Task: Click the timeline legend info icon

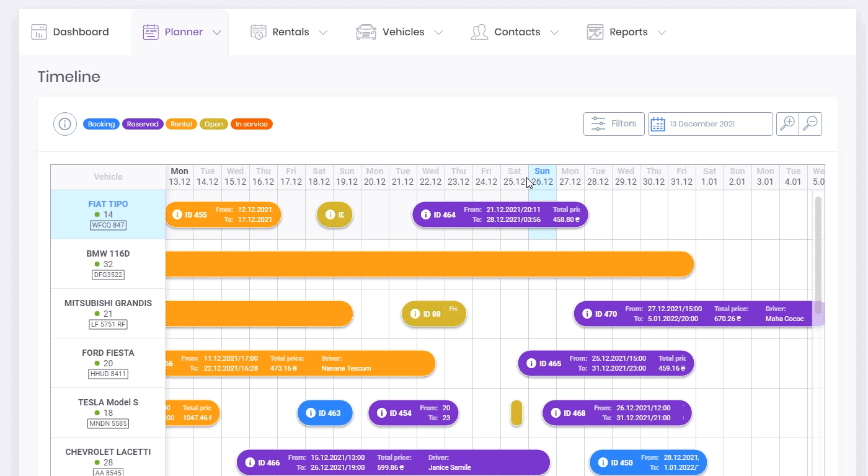Action: point(64,124)
